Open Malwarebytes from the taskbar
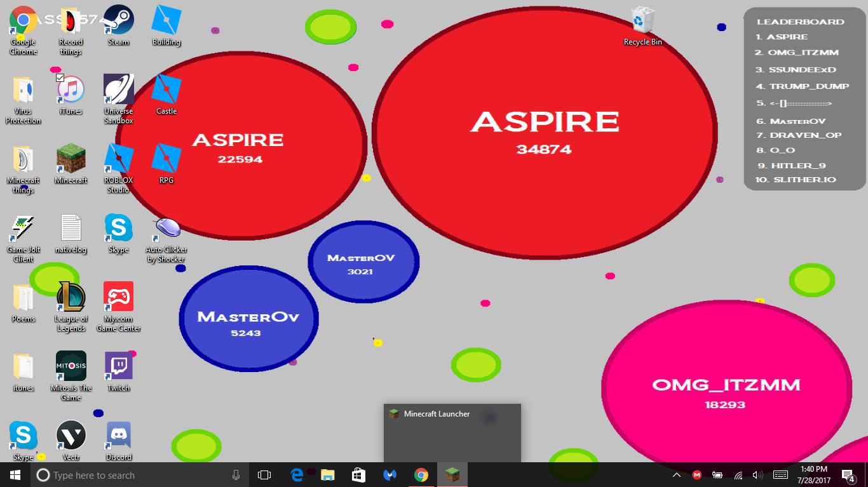868x487 pixels. (x=390, y=475)
